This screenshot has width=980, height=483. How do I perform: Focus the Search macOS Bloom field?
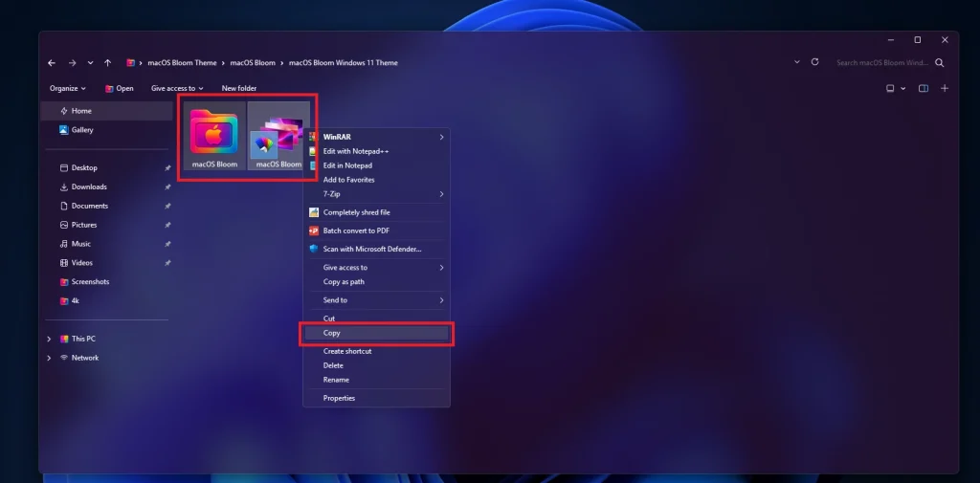click(882, 63)
